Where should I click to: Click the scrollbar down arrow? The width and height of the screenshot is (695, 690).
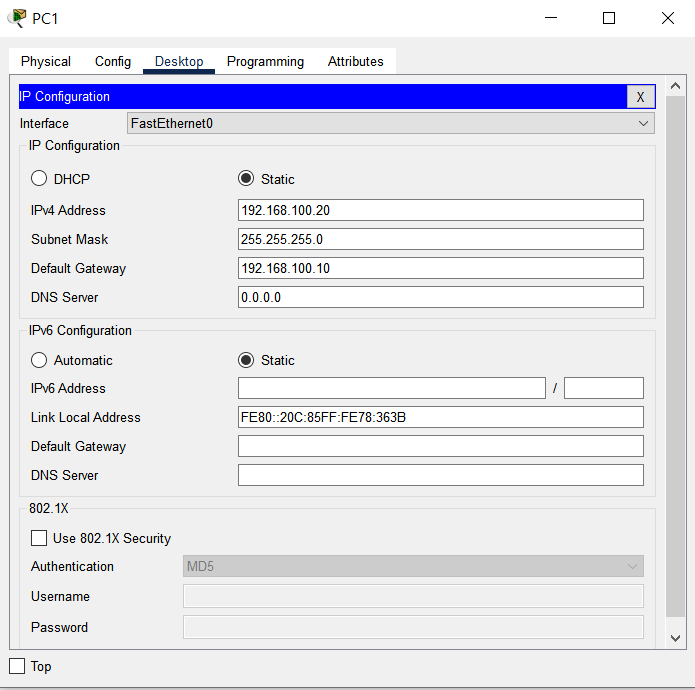pyautogui.click(x=675, y=638)
